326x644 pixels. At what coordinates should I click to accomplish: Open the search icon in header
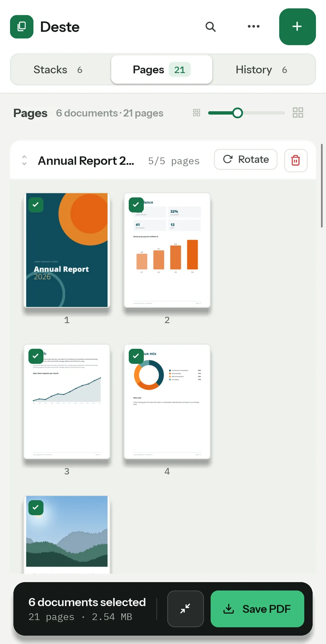[x=211, y=27]
